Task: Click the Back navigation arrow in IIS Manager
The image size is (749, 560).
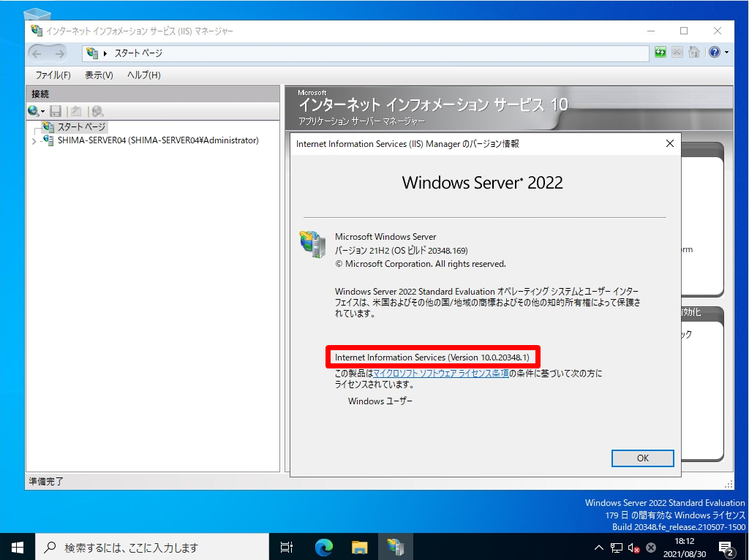Action: [37, 53]
